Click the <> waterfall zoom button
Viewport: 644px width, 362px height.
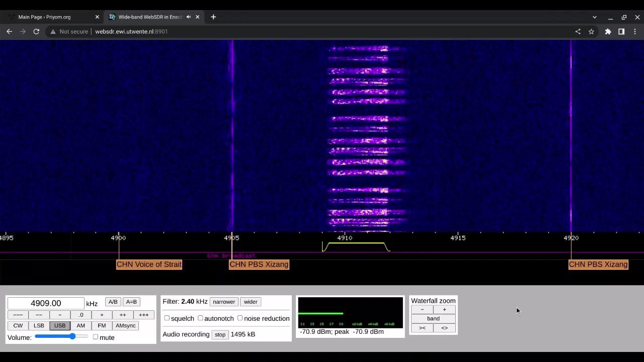pos(444,328)
